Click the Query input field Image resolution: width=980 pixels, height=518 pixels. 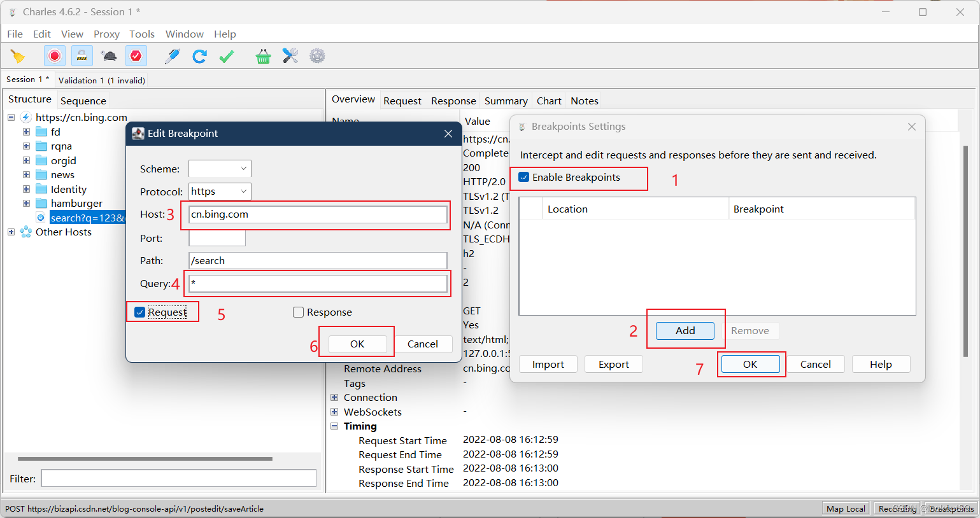318,283
